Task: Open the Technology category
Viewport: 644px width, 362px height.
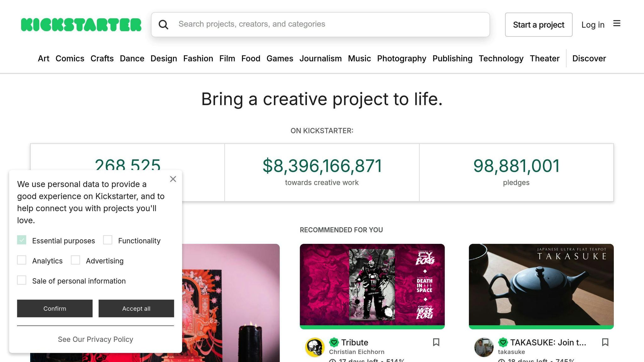Action: coord(501,58)
